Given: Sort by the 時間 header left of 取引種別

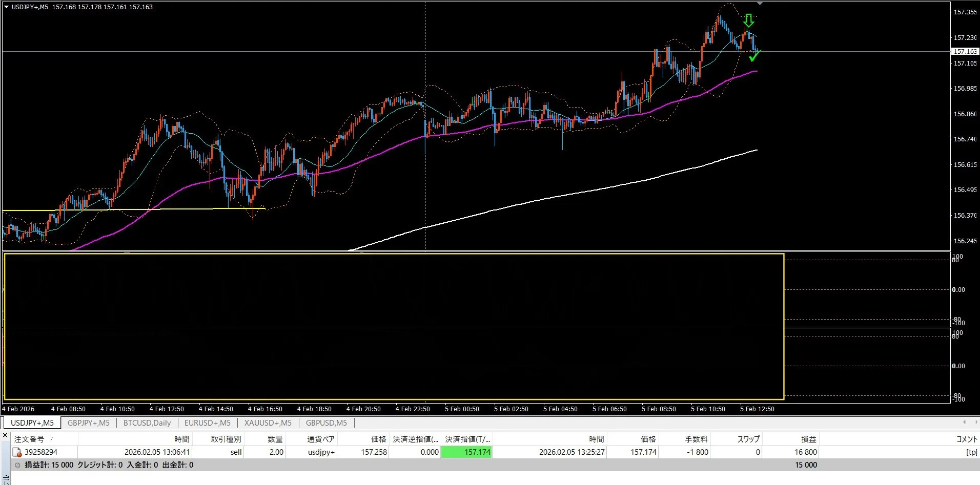Looking at the screenshot, I should [135, 439].
